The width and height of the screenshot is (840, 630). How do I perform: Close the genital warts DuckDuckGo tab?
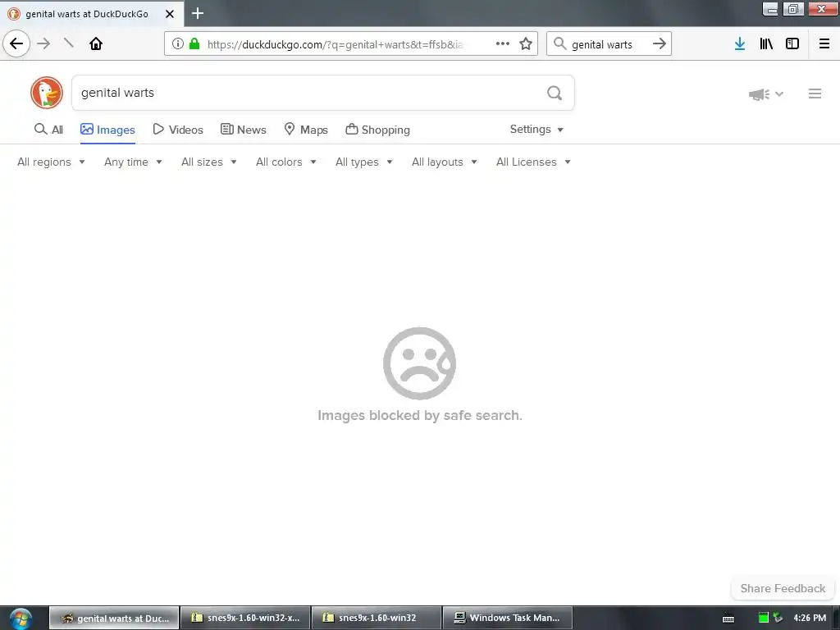coord(170,14)
